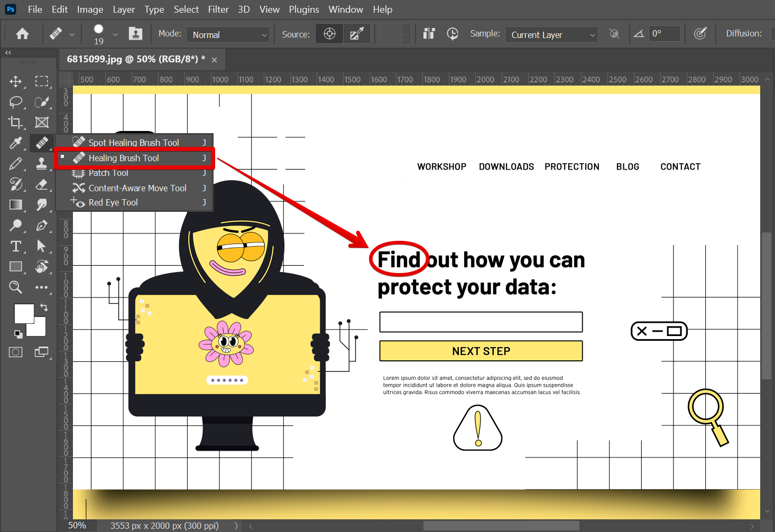Select the Horizontal Type tool

[16, 246]
